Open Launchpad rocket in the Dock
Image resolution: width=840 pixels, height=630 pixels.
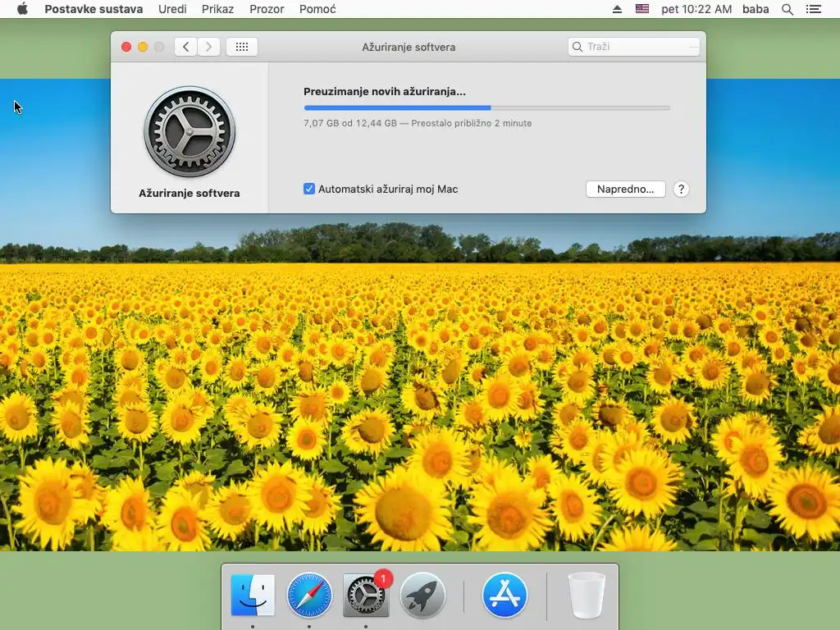pos(422,595)
